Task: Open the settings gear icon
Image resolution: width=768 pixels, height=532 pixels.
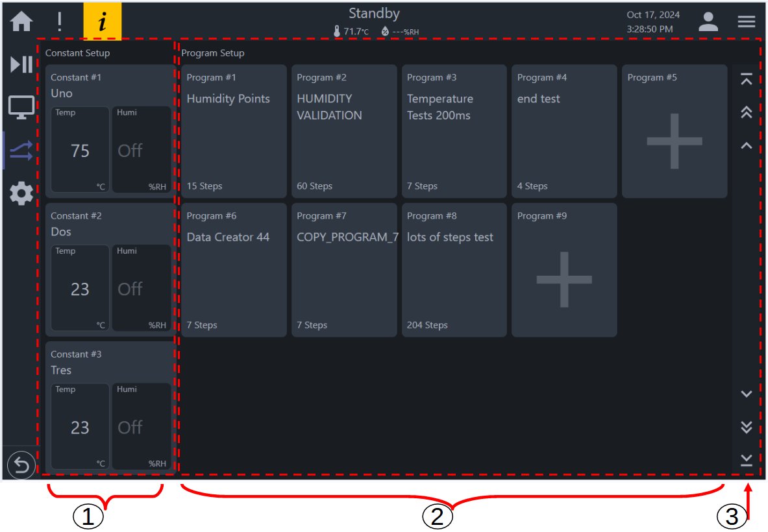Action: (21, 194)
